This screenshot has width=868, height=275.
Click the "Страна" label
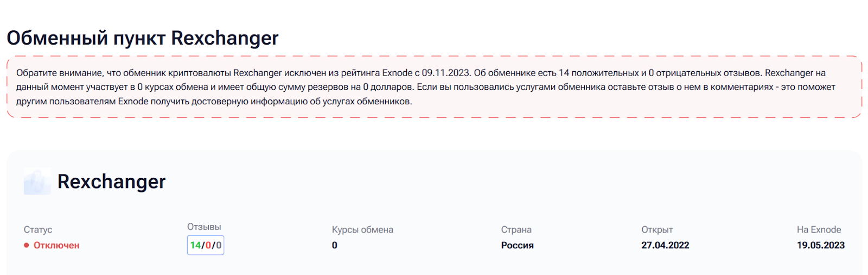[516, 230]
